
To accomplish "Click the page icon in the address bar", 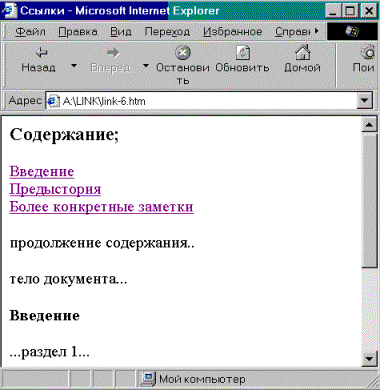I will [x=54, y=101].
